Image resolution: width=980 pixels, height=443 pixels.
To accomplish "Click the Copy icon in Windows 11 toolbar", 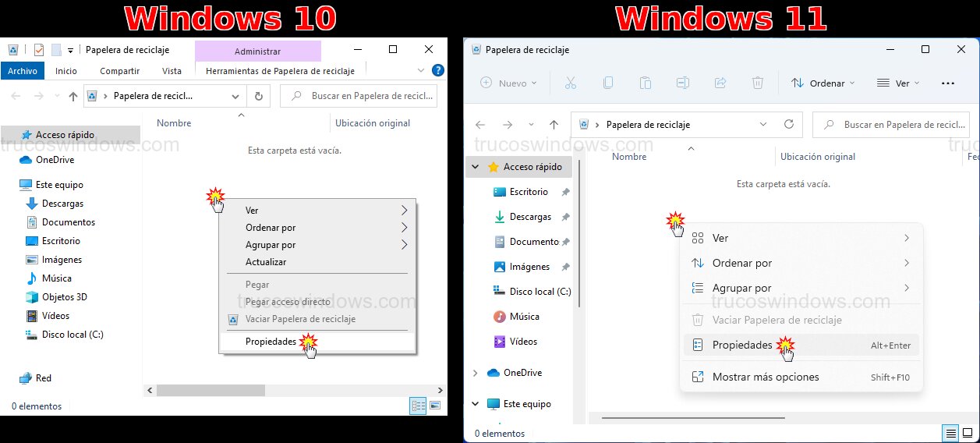I will pyautogui.click(x=608, y=83).
